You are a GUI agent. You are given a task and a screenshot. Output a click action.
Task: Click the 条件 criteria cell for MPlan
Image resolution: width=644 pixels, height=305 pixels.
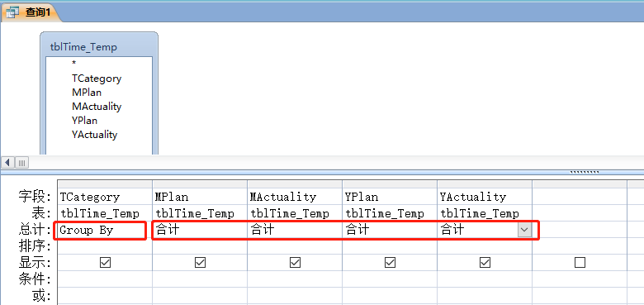coord(200,279)
